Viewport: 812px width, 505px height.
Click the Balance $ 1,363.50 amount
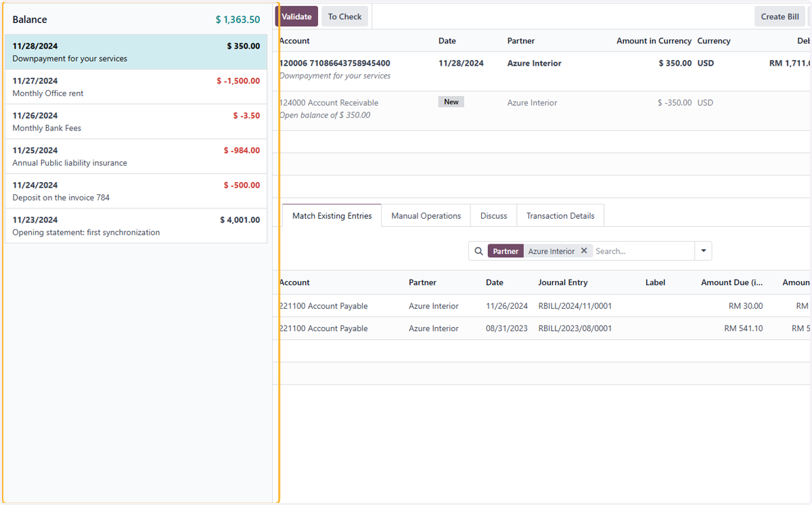click(238, 20)
